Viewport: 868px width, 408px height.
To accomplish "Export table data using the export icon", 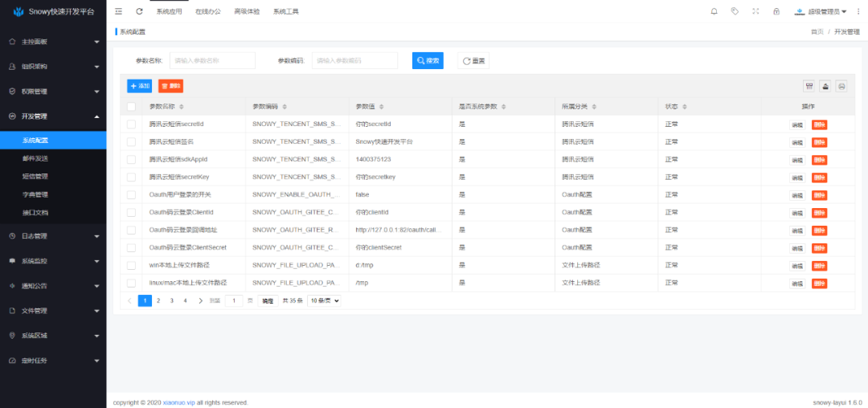I will click(x=825, y=86).
